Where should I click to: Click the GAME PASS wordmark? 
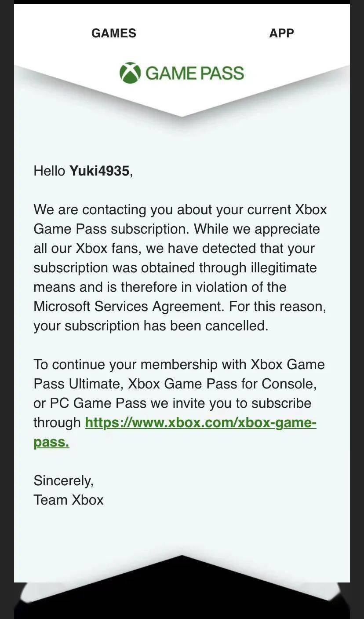[x=194, y=73]
